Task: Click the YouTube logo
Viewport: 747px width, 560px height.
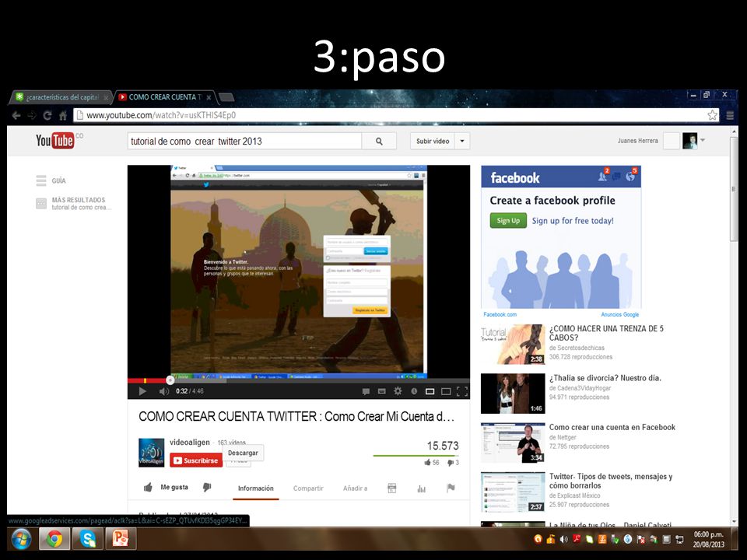Action: [x=54, y=141]
